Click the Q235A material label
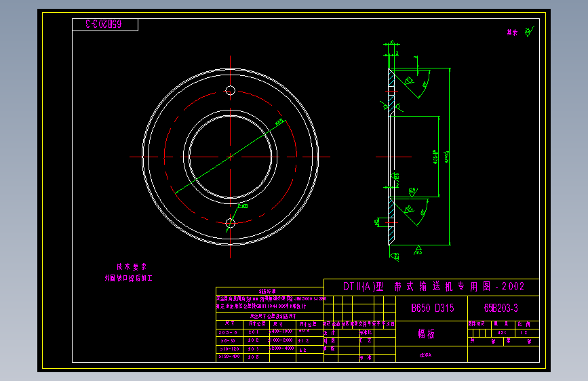This screenshot has width=588, height=381. click(x=426, y=355)
